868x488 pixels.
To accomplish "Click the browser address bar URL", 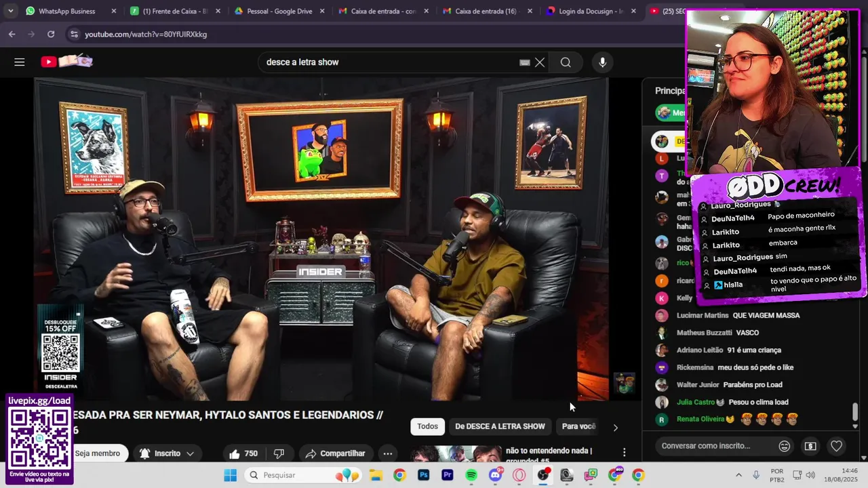I will pyautogui.click(x=146, y=34).
